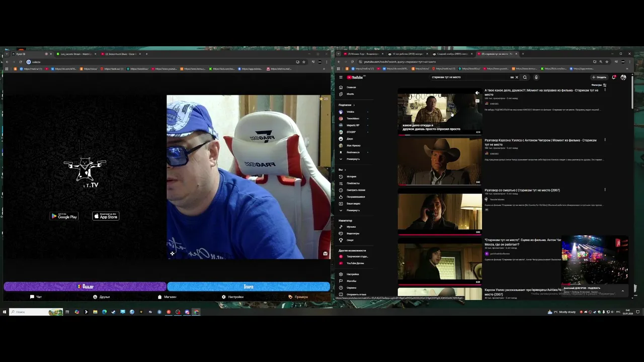Open title 'Разговор со смертью | Старикам тут не место'

click(522, 190)
